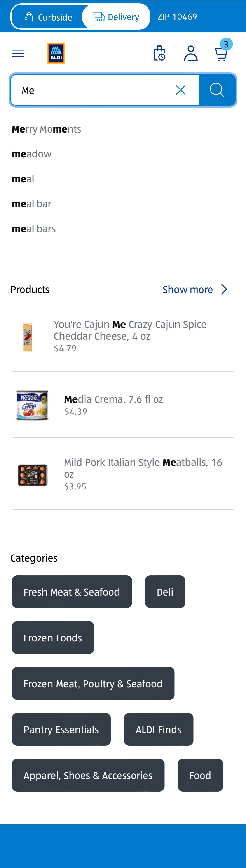Open the order history bag icon

[x=159, y=53]
